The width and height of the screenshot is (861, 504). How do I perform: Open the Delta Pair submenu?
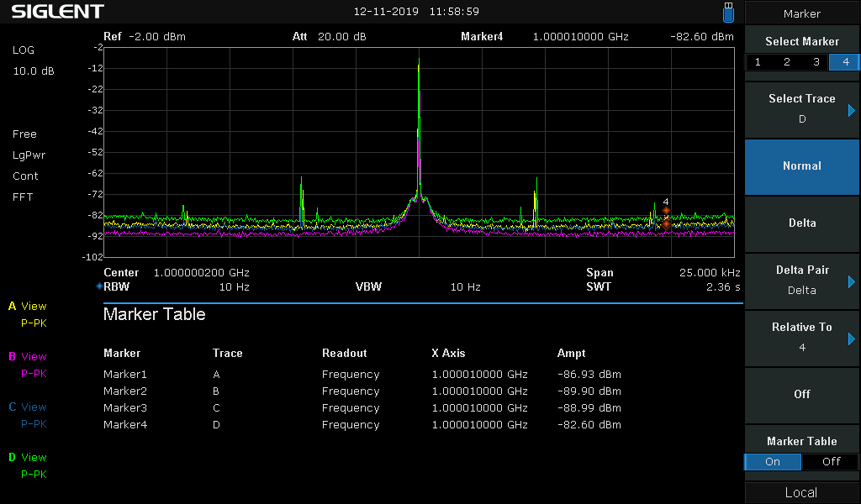[x=801, y=281]
